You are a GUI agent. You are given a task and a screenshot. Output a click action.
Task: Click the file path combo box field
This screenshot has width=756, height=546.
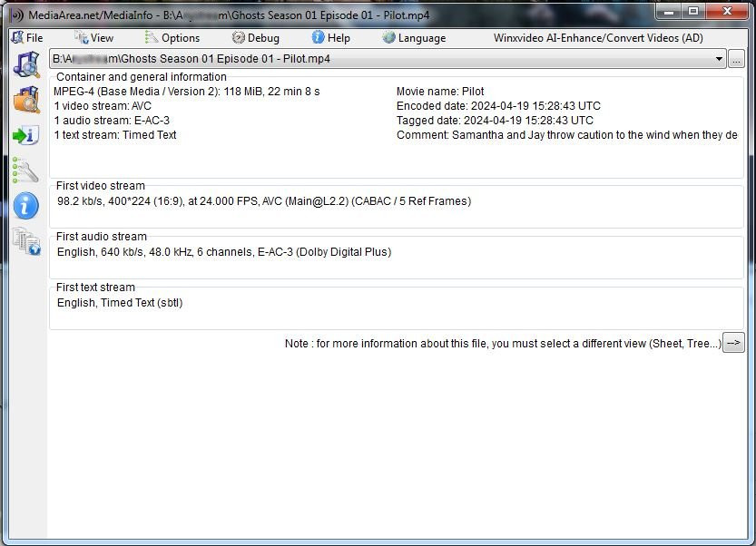pyautogui.click(x=388, y=59)
